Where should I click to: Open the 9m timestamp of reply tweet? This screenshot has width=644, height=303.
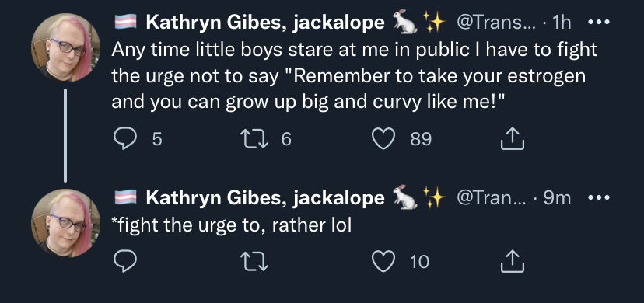tap(557, 198)
